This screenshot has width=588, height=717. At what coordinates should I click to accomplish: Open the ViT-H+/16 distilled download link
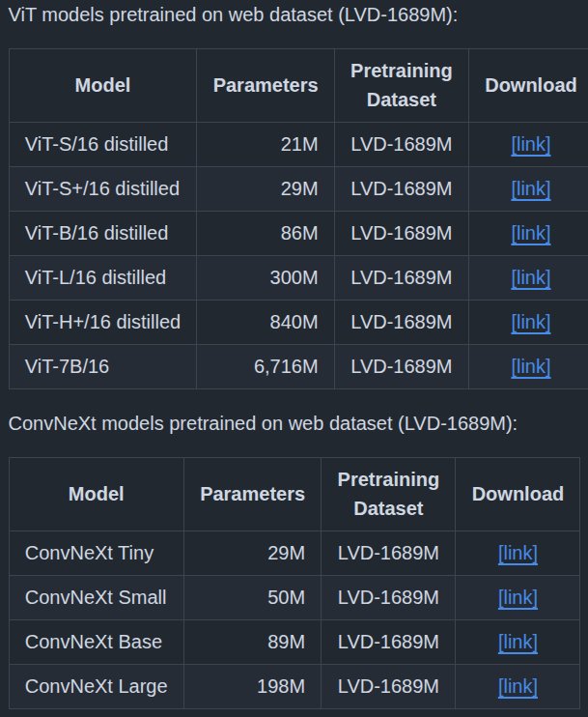pos(530,323)
